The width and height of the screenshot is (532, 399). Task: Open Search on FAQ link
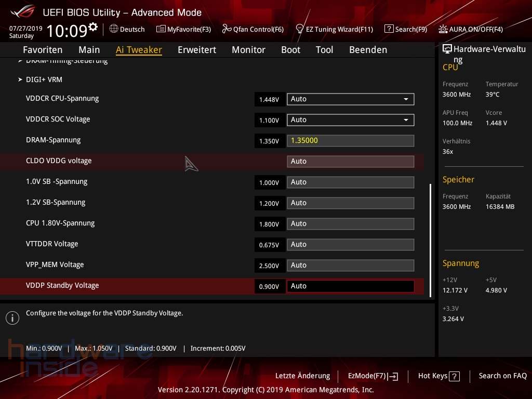pos(502,376)
